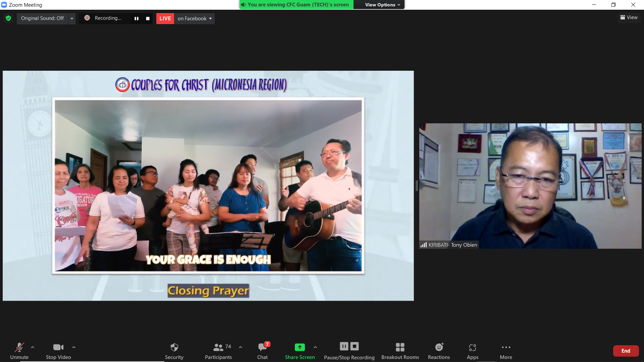Open the 'on Facebook' live stream dropdown
The image size is (644, 362).
coord(195,18)
